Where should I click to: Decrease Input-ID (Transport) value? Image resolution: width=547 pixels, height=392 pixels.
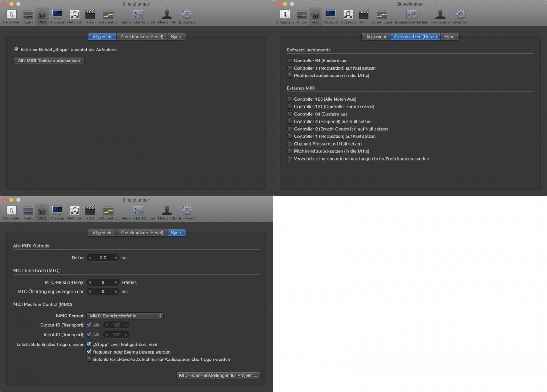click(107, 335)
